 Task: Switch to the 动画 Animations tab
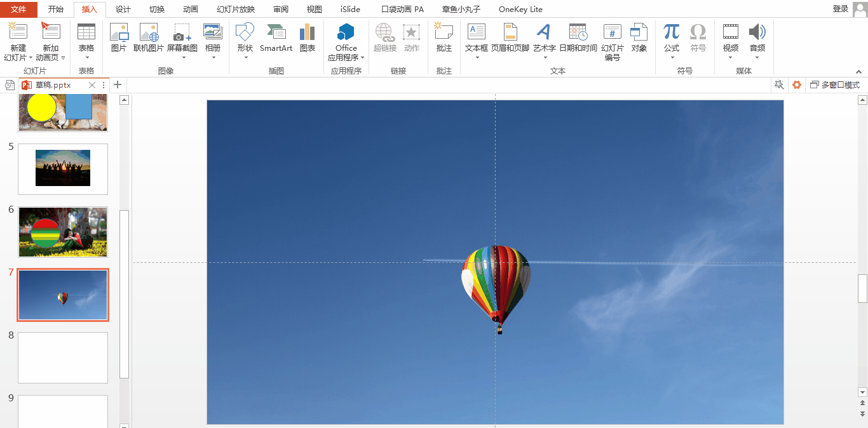point(190,10)
